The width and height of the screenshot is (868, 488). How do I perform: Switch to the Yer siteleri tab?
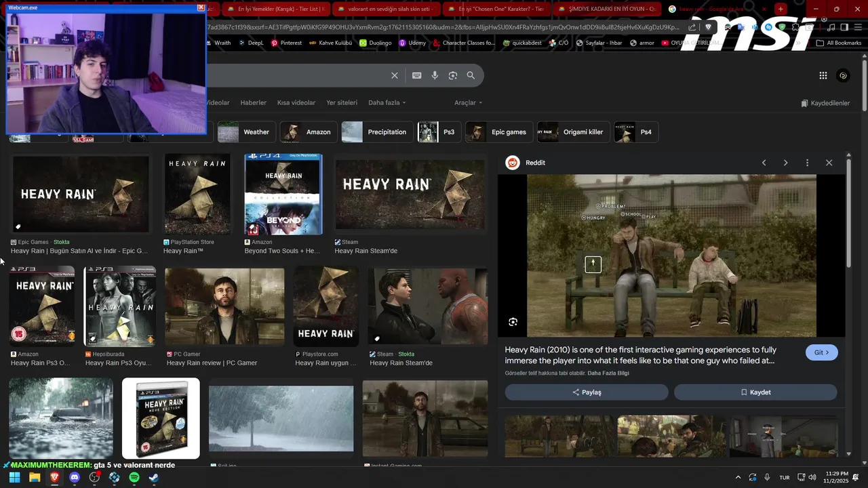[342, 102]
